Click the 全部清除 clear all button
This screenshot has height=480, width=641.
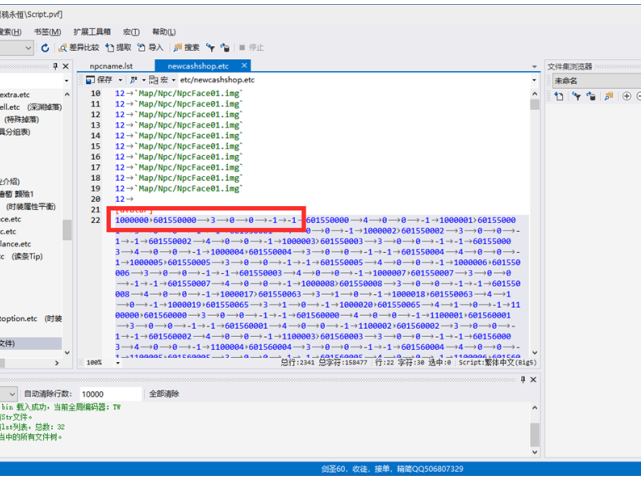pos(165,394)
